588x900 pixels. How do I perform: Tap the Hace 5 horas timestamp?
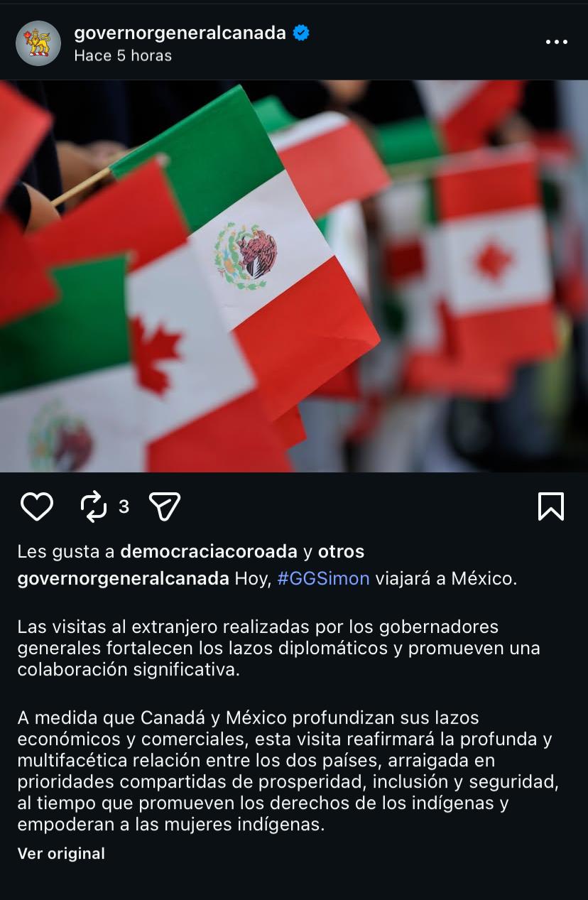click(x=123, y=55)
